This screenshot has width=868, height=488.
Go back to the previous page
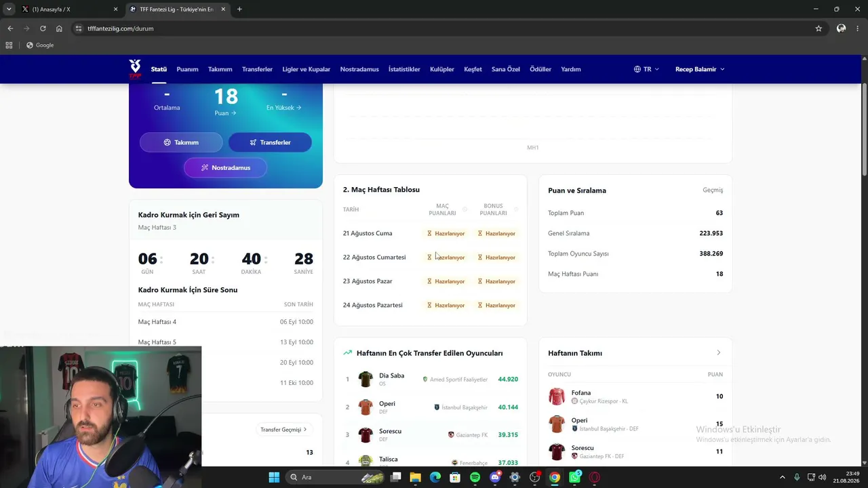10,28
